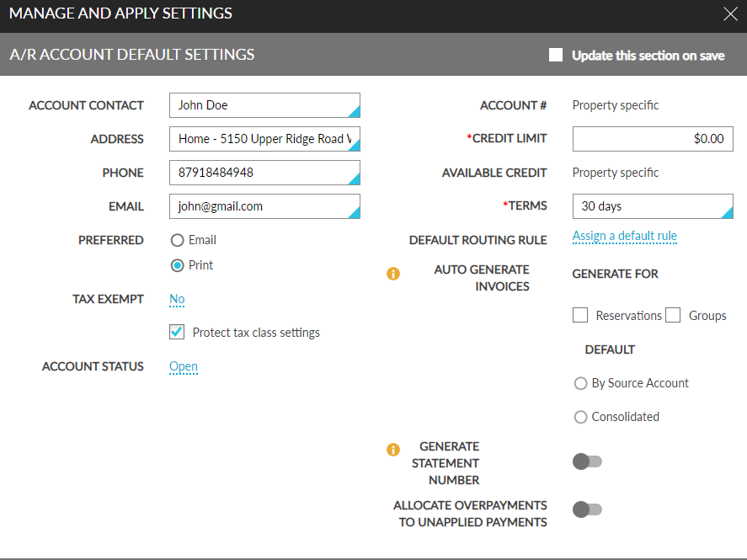The image size is (747, 560).
Task: Click Assign a default rule link
Action: [624, 236]
